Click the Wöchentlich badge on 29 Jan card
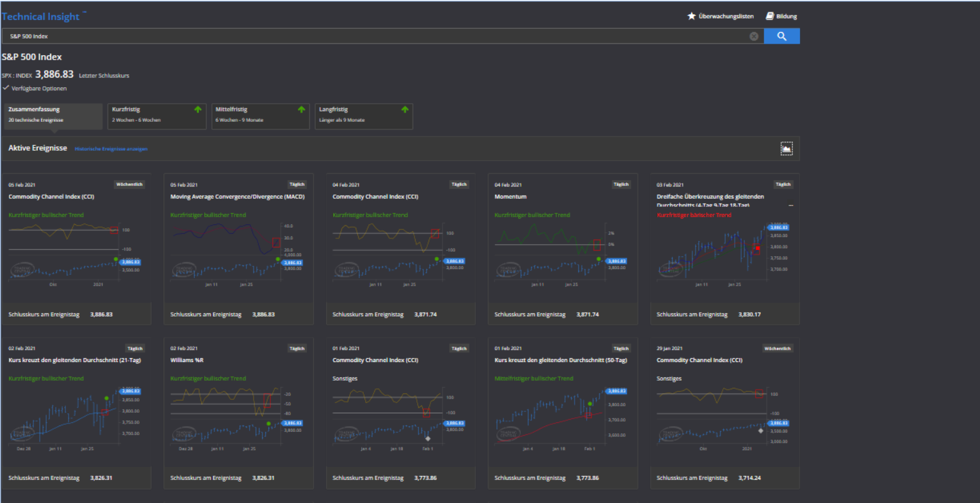980x503 pixels. coord(778,349)
